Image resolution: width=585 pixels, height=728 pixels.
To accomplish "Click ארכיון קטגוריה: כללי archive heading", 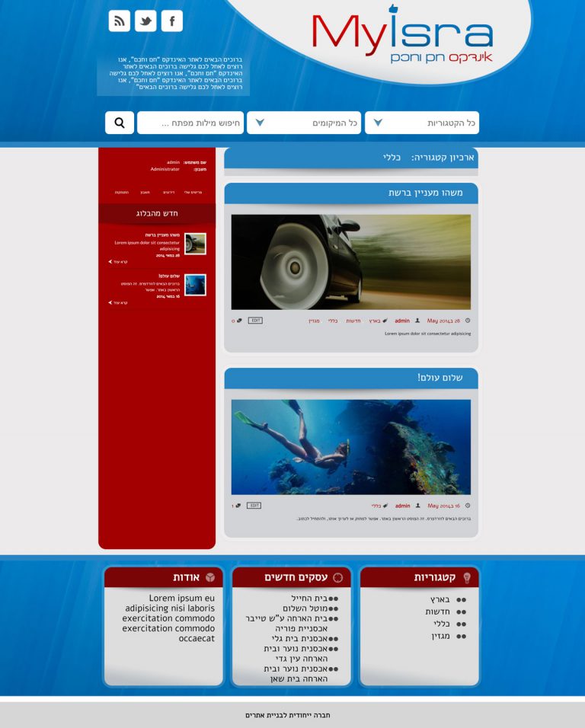I will pos(428,158).
